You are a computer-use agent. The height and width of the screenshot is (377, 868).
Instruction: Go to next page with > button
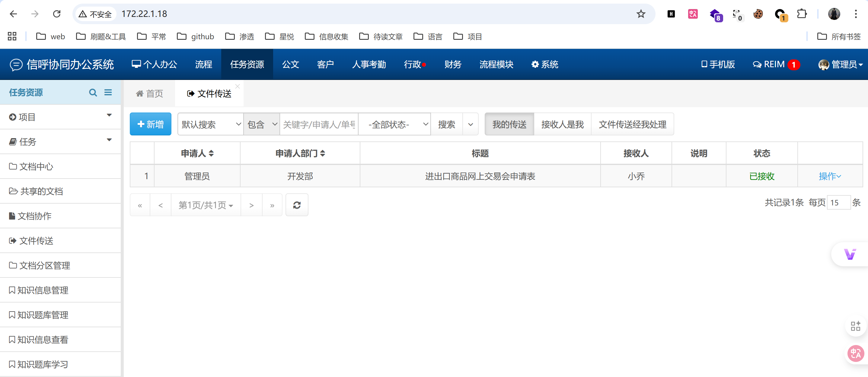(251, 205)
